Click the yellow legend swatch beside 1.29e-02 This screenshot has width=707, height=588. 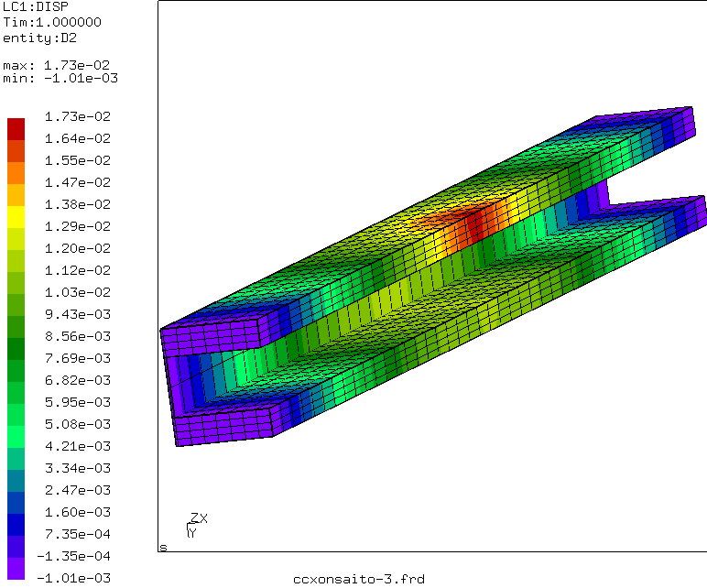[16, 217]
